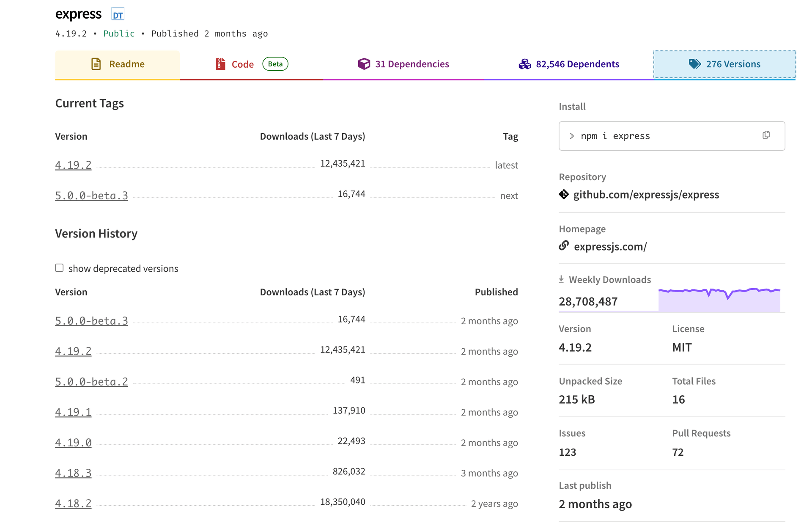This screenshot has width=812, height=526.
Task: Click the 'Current Tags' heading
Action: pos(89,103)
